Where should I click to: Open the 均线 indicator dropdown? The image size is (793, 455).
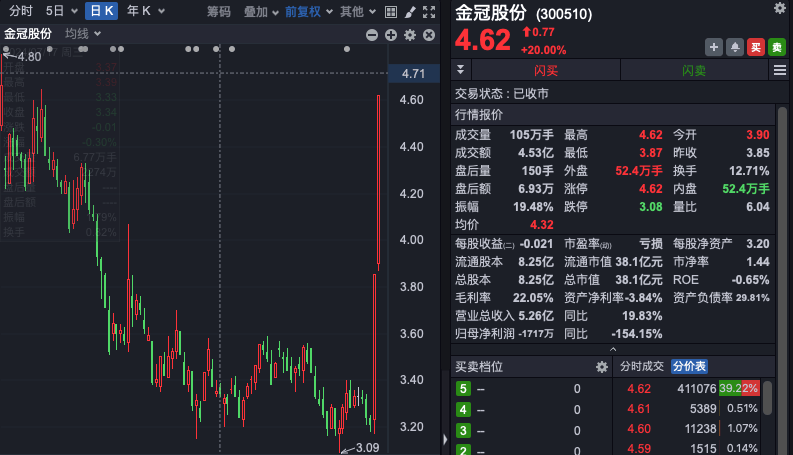point(82,34)
